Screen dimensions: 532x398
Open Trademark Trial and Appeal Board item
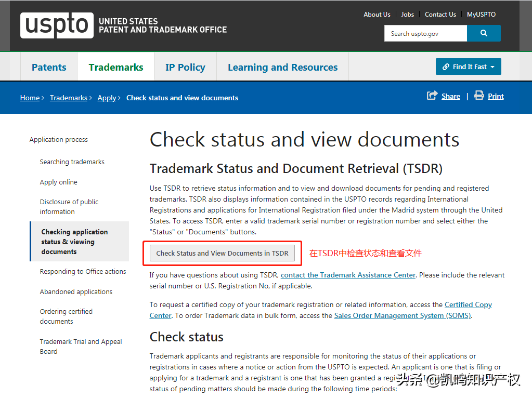point(81,347)
